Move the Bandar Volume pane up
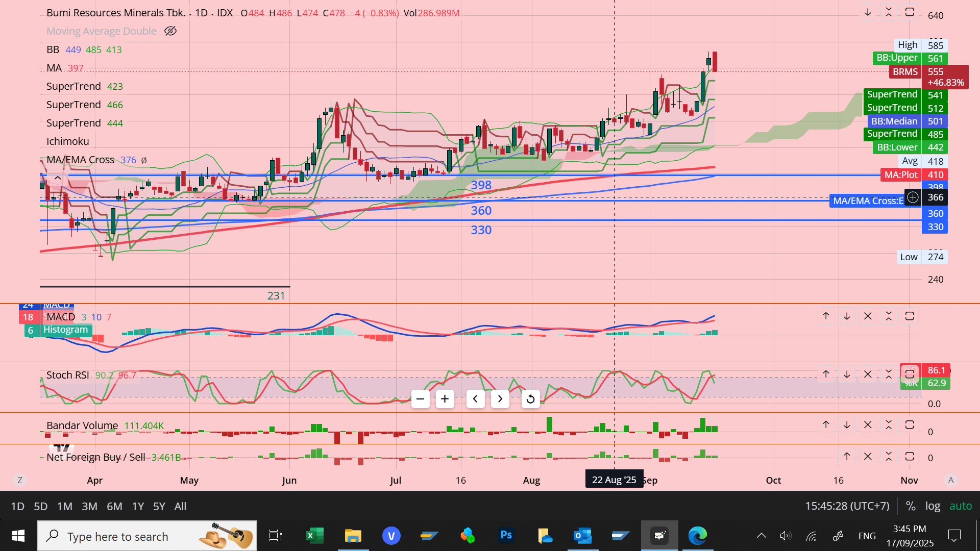Image resolution: width=980 pixels, height=551 pixels. (826, 425)
